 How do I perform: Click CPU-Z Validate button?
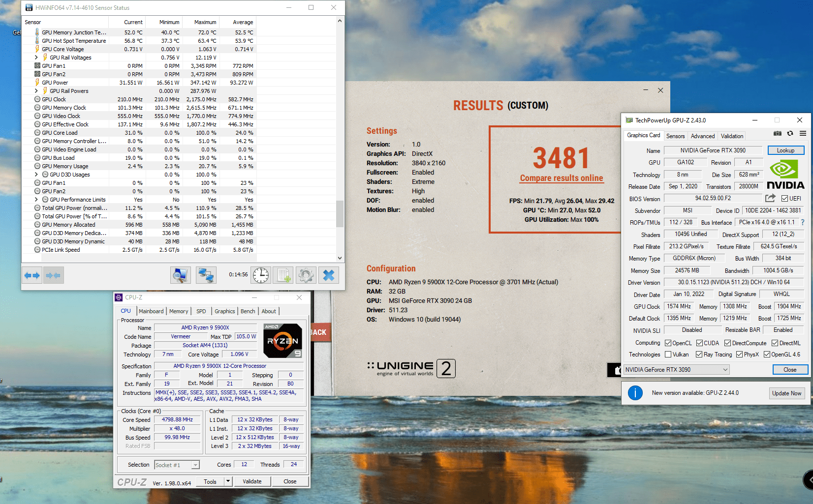[252, 481]
